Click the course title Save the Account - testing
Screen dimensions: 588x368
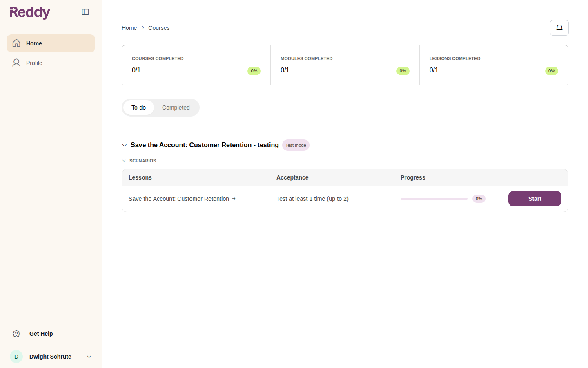[205, 145]
